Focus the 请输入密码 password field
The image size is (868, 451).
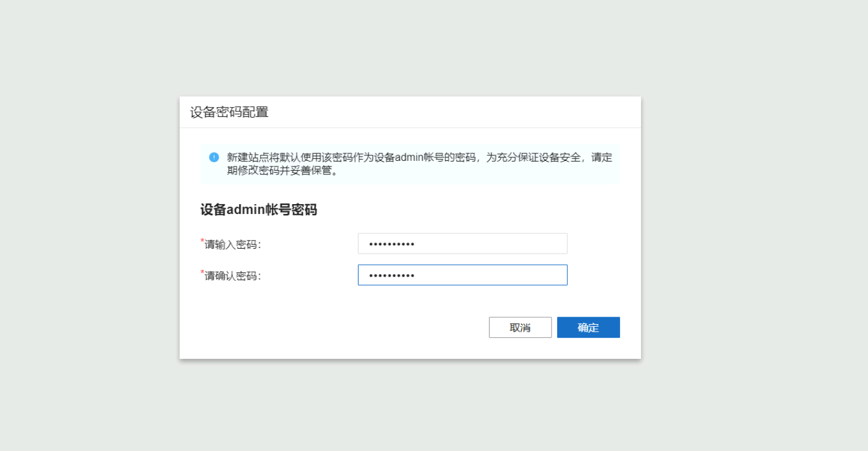click(x=462, y=244)
